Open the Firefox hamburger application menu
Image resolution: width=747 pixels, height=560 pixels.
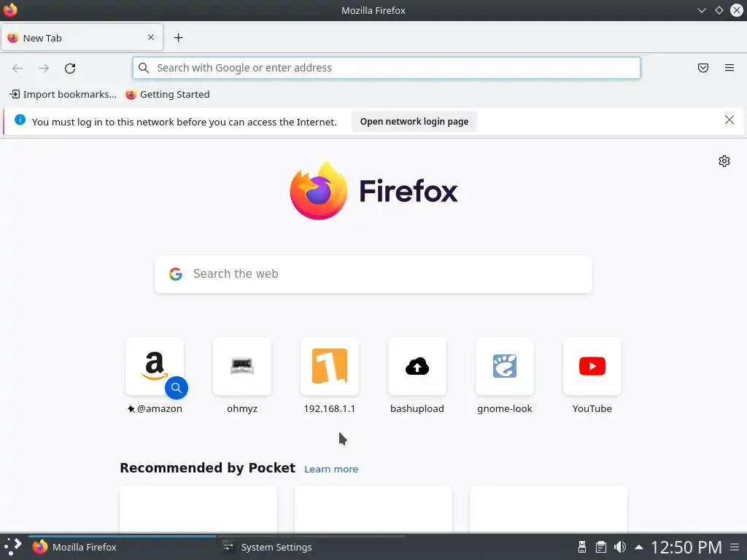point(729,68)
